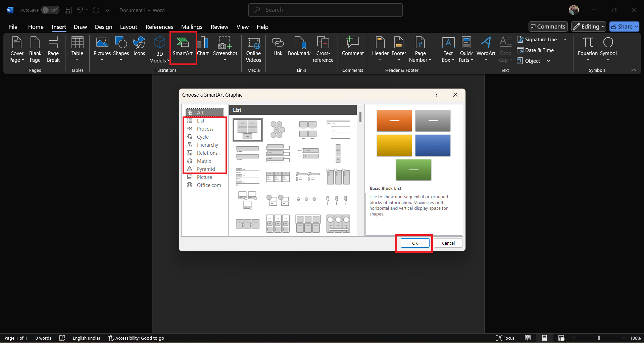This screenshot has height=343, width=644.
Task: Open the Table insert menu
Action: 77,50
